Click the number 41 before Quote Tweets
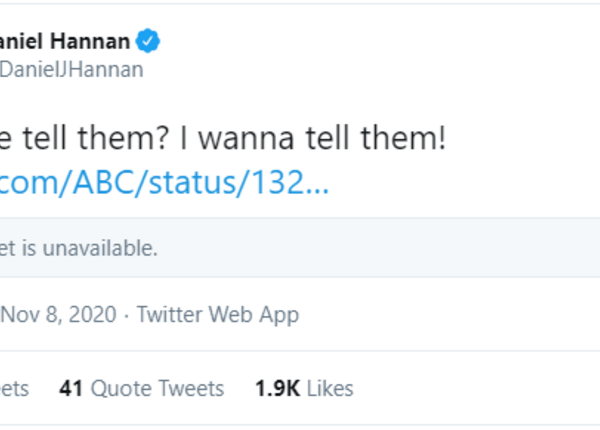This screenshot has height=430, width=600. tap(70, 387)
